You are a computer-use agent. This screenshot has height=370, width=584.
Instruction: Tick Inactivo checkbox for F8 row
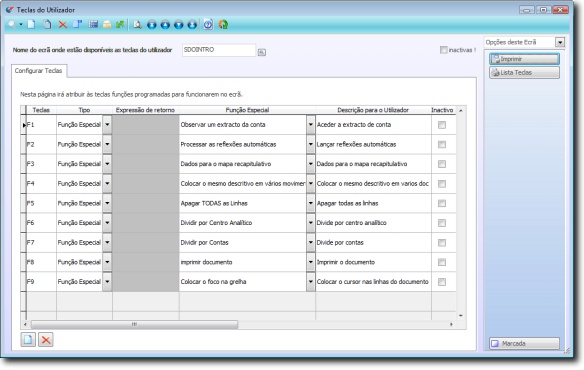(x=442, y=262)
